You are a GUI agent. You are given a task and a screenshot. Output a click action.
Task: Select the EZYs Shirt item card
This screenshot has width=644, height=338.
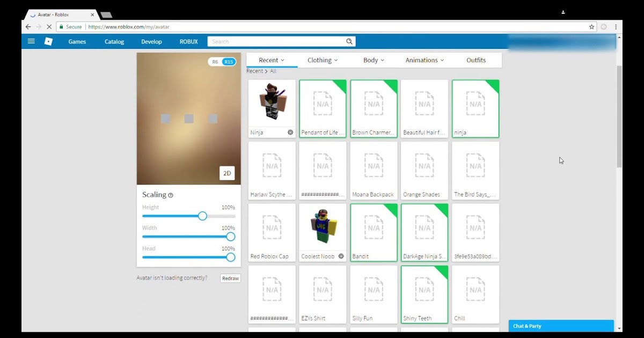[323, 295]
